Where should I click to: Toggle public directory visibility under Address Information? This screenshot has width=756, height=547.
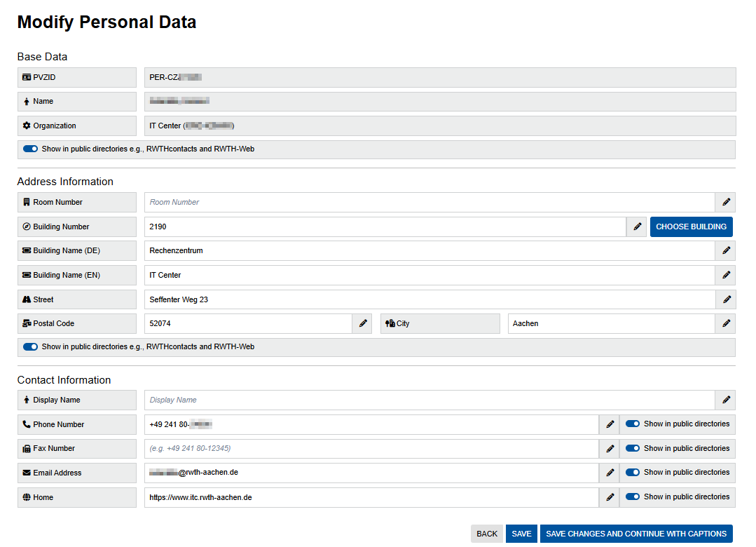point(29,346)
